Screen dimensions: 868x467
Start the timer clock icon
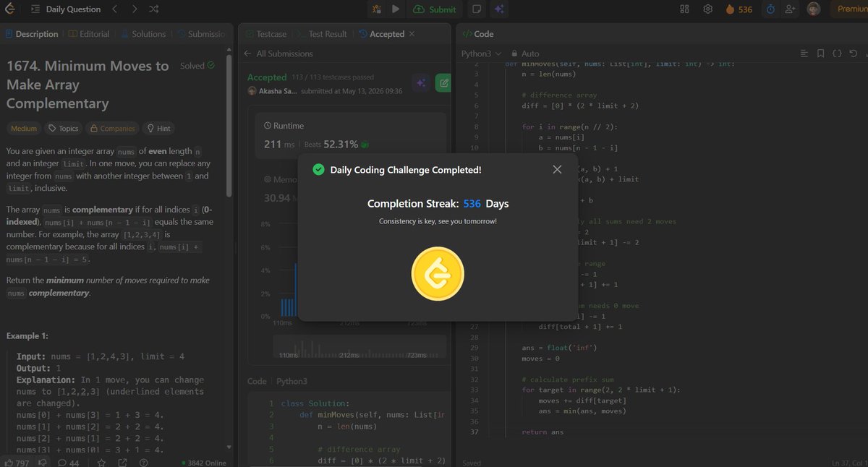[x=770, y=9]
